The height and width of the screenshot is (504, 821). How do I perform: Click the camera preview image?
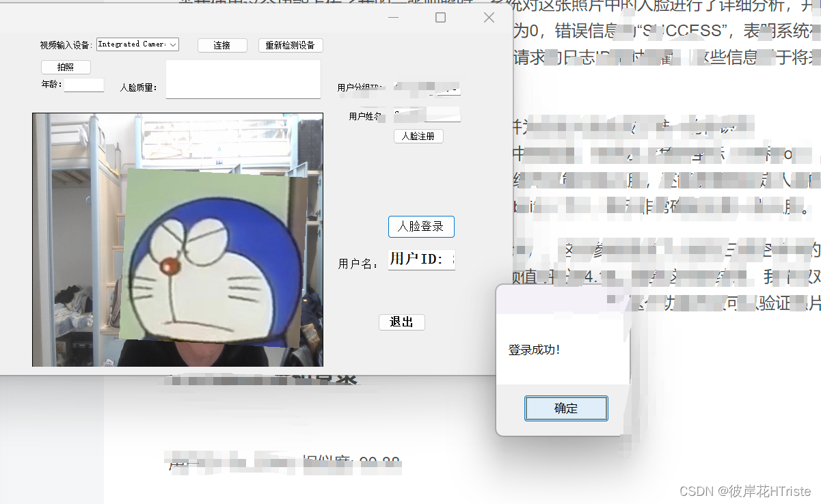pyautogui.click(x=178, y=240)
